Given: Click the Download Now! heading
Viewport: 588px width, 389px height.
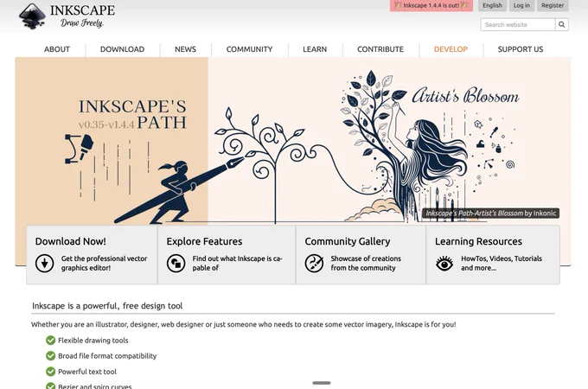Looking at the screenshot, I should (x=71, y=241).
